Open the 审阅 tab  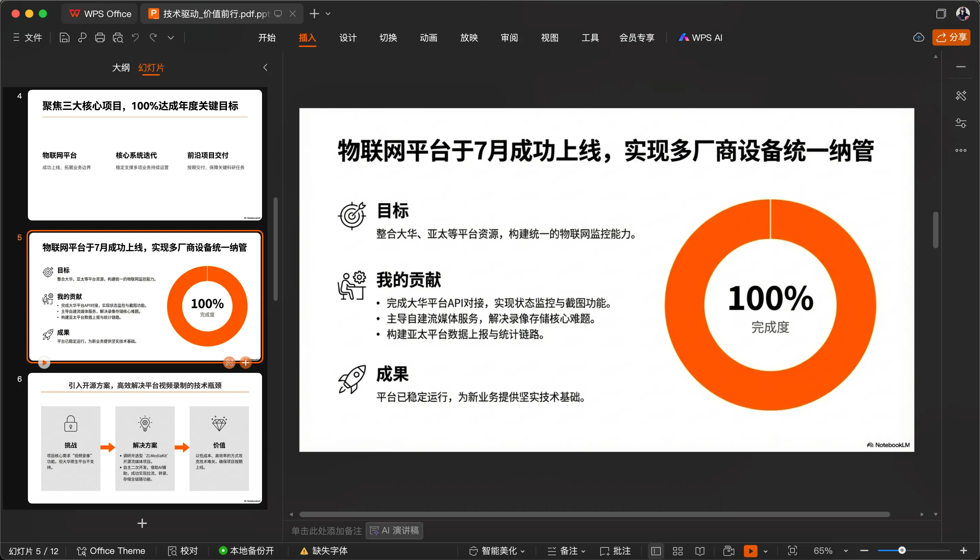coord(509,38)
